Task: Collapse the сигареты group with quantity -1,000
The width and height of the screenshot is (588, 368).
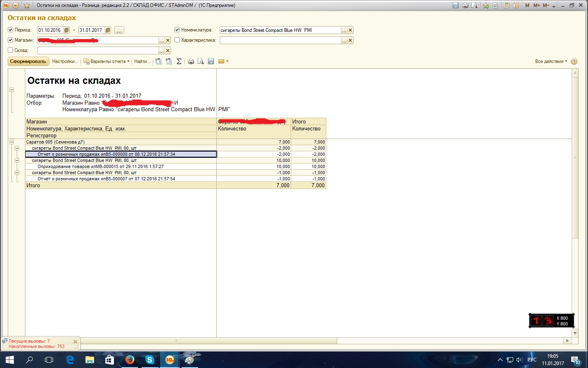Action: click(17, 173)
